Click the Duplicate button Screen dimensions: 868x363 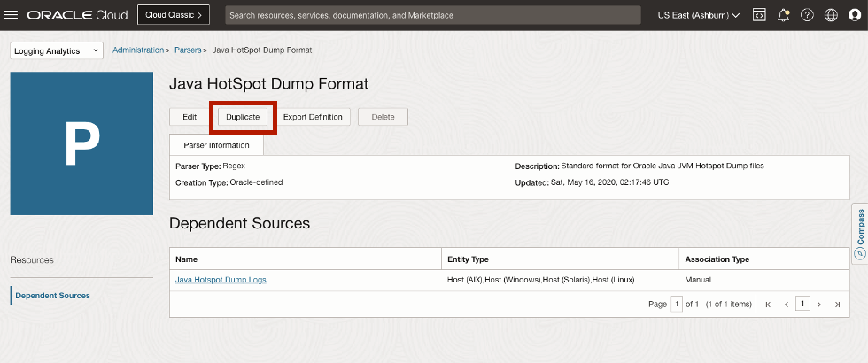pos(243,117)
